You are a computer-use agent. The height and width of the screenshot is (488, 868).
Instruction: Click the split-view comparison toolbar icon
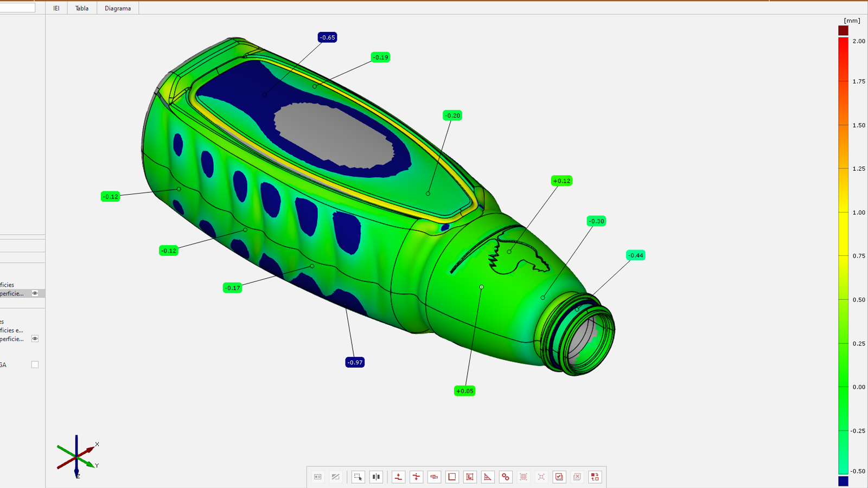point(376,477)
